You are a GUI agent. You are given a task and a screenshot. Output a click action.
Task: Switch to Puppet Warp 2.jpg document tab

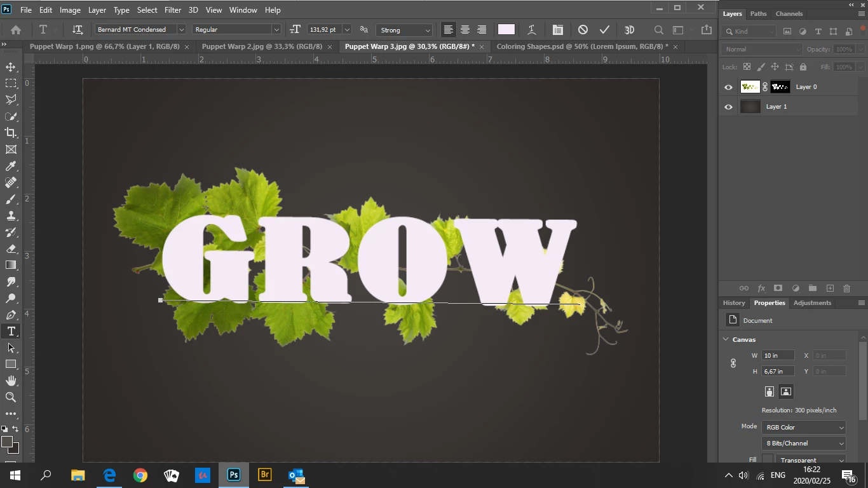click(262, 46)
